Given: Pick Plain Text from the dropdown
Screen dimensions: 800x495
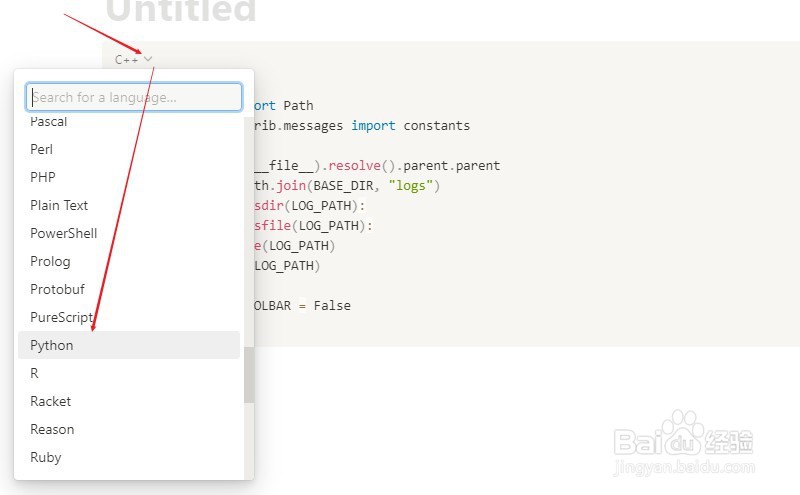Looking at the screenshot, I should [x=59, y=205].
